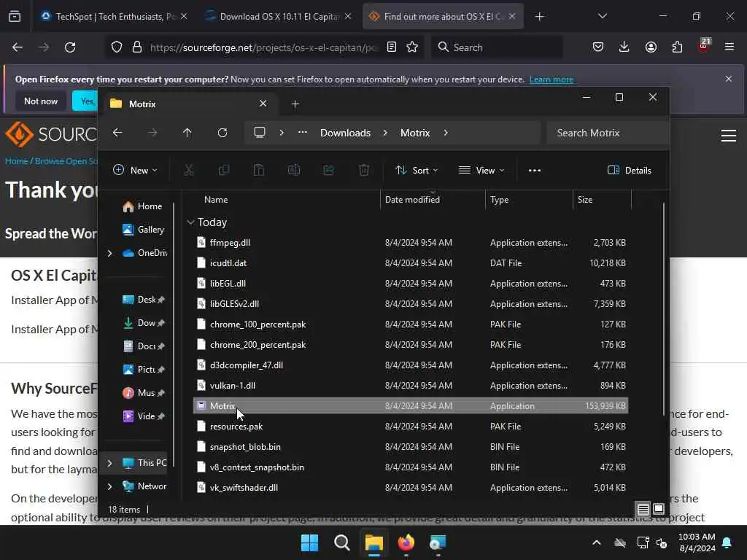The height and width of the screenshot is (560, 747).
Task: Open taskbar Search
Action: 341,542
